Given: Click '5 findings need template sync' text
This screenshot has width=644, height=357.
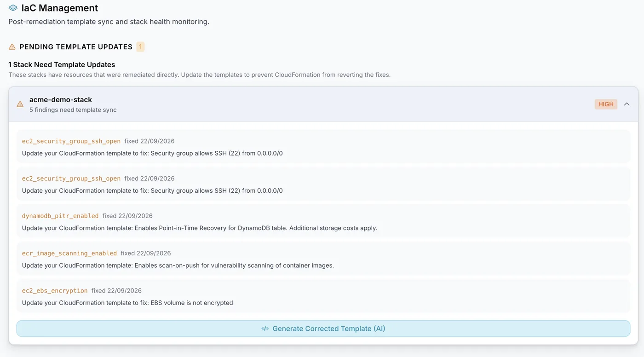Looking at the screenshot, I should point(73,110).
